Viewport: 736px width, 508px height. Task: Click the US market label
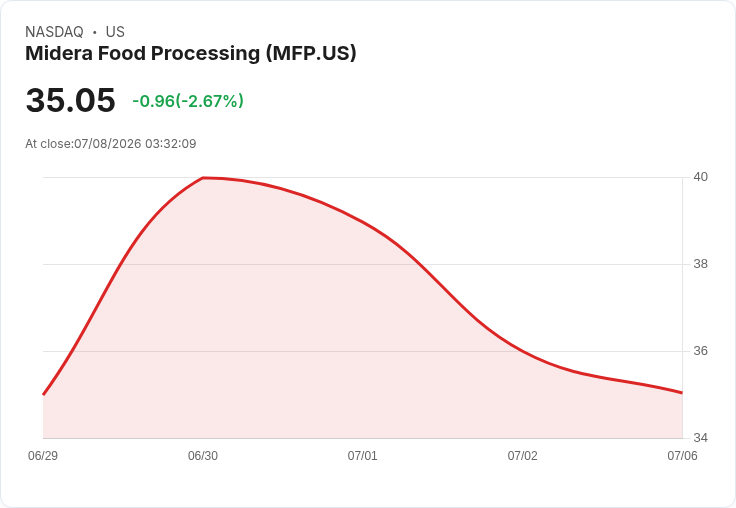pyautogui.click(x=115, y=32)
